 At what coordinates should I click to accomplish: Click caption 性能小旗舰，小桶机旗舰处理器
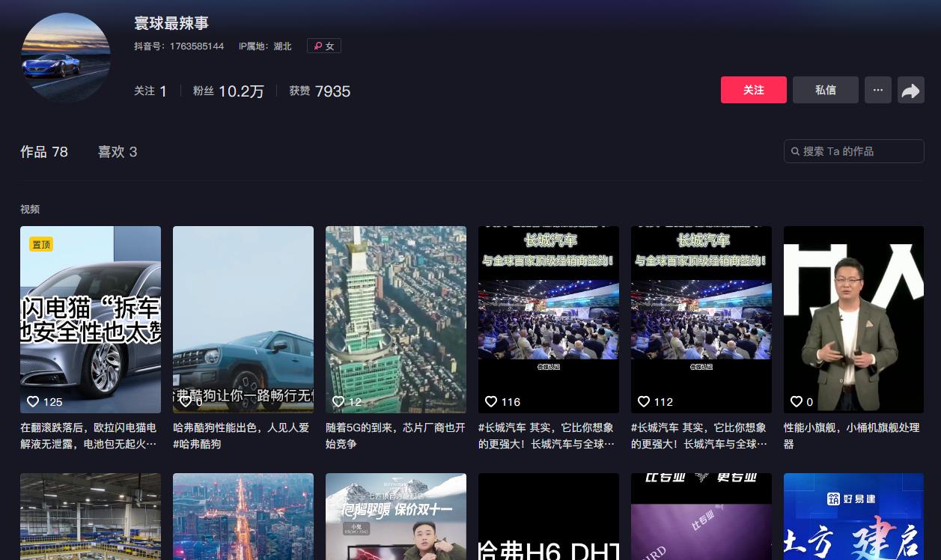tap(852, 436)
